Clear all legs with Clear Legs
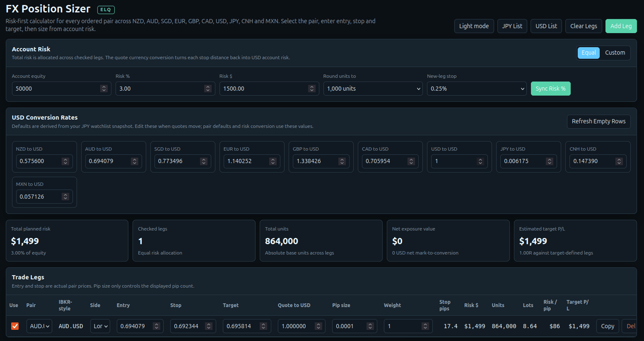The image size is (644, 341). click(x=583, y=26)
